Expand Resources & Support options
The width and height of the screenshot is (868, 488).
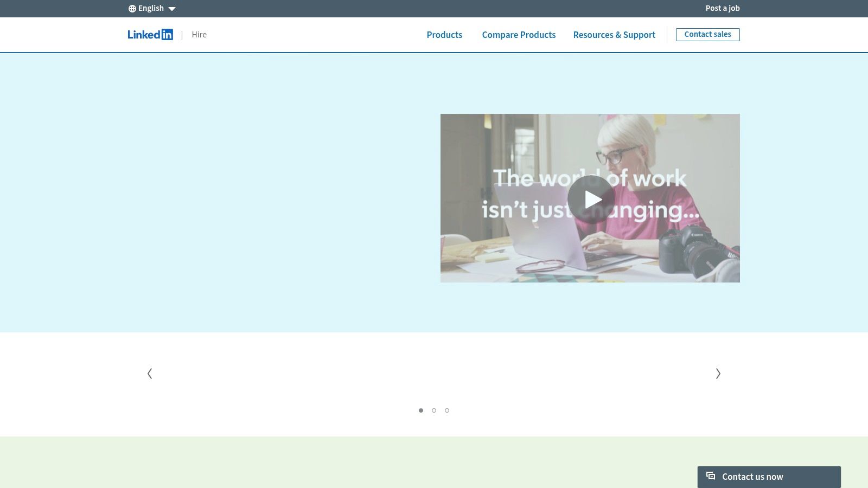[x=614, y=35]
